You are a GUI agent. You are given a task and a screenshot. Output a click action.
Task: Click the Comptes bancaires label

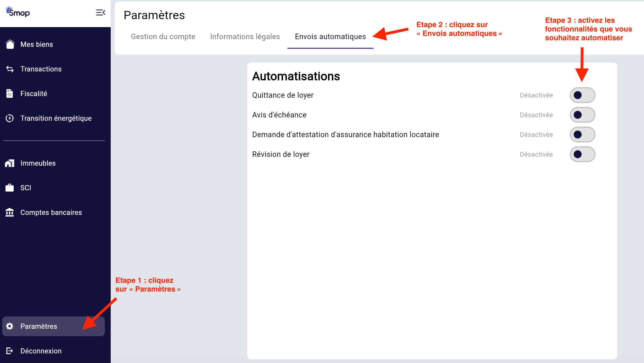(x=51, y=212)
